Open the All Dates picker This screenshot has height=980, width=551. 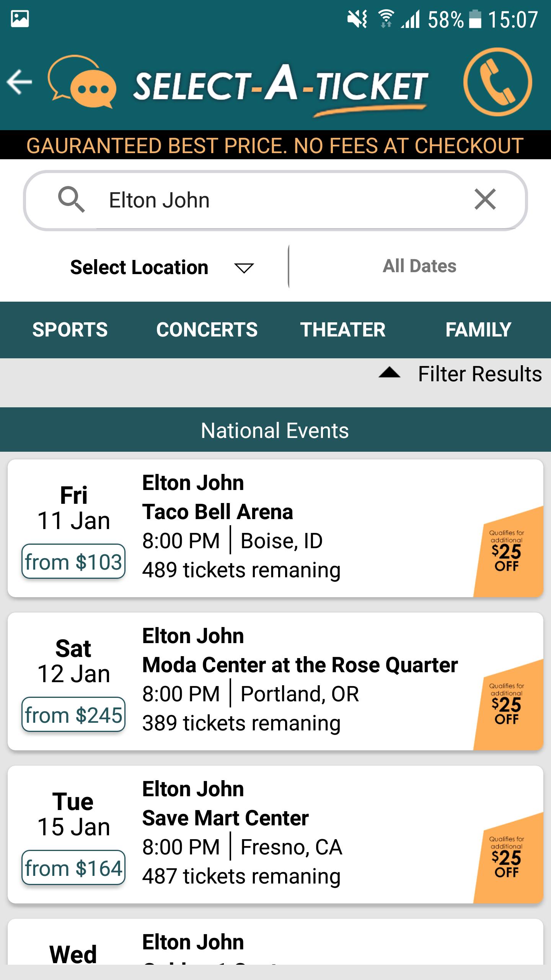pos(419,266)
